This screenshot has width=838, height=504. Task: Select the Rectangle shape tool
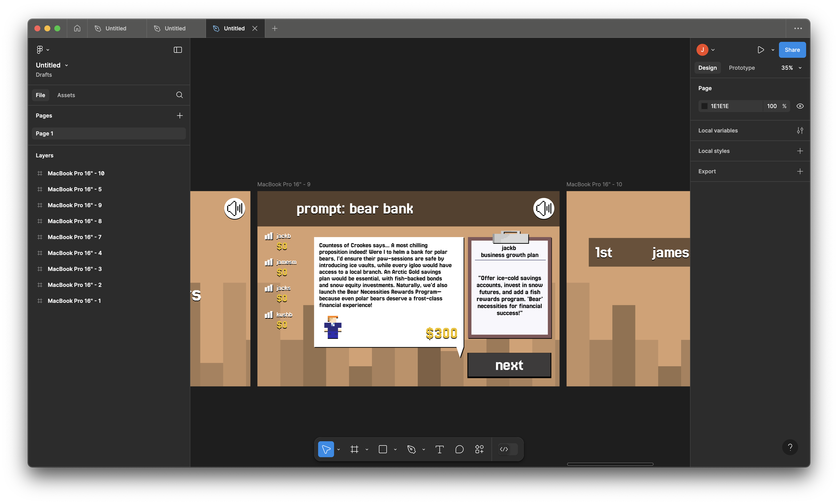pos(383,449)
